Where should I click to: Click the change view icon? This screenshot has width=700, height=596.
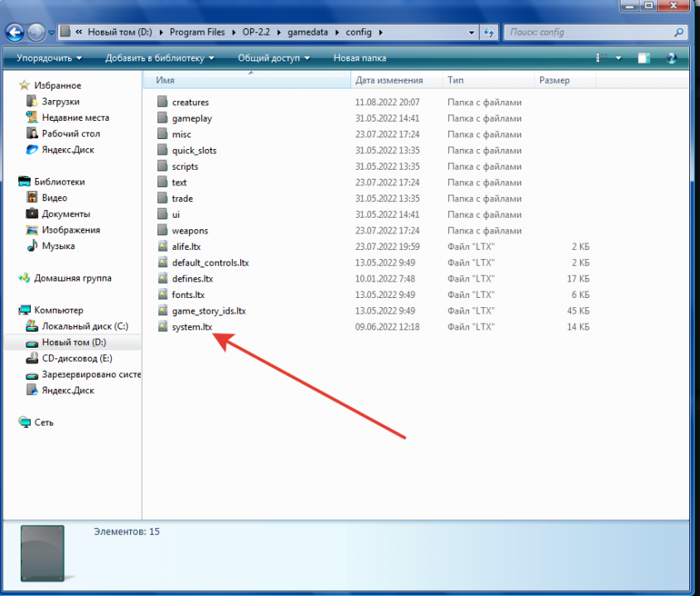(601, 58)
